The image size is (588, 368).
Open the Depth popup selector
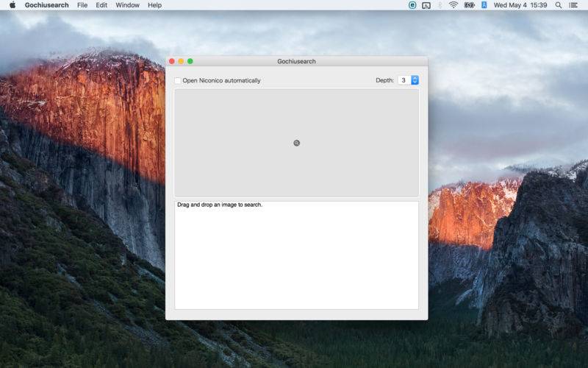click(409, 80)
